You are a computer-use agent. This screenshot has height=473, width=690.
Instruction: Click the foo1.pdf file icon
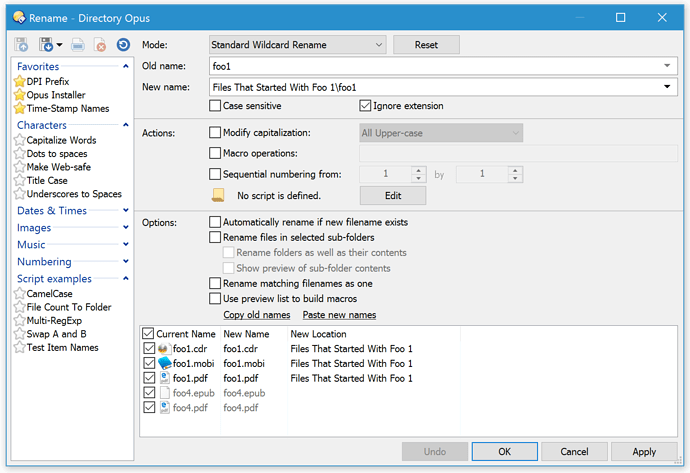(165, 378)
